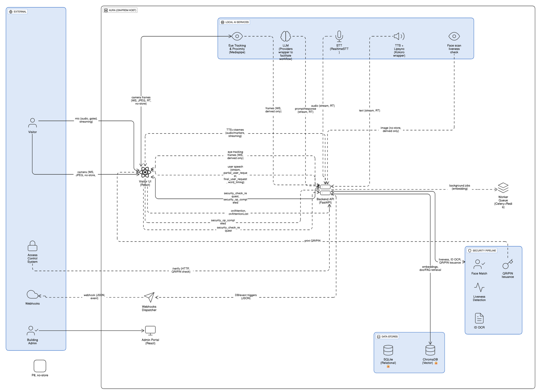Click the Webhooks Dispatcher paper plane icon
The image size is (541, 392).
149,297
